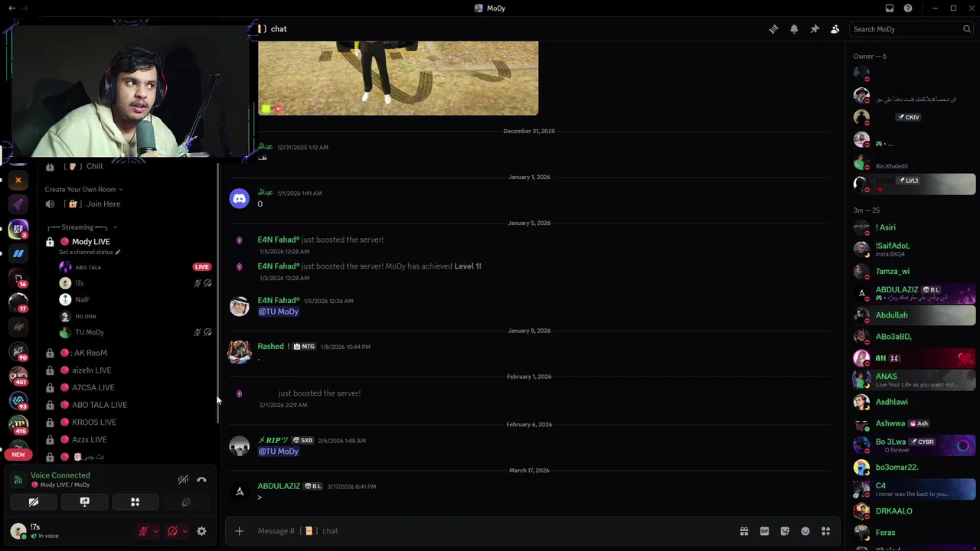The width and height of the screenshot is (980, 551).
Task: Toggle noise suppression in voice panel
Action: pyautogui.click(x=183, y=480)
